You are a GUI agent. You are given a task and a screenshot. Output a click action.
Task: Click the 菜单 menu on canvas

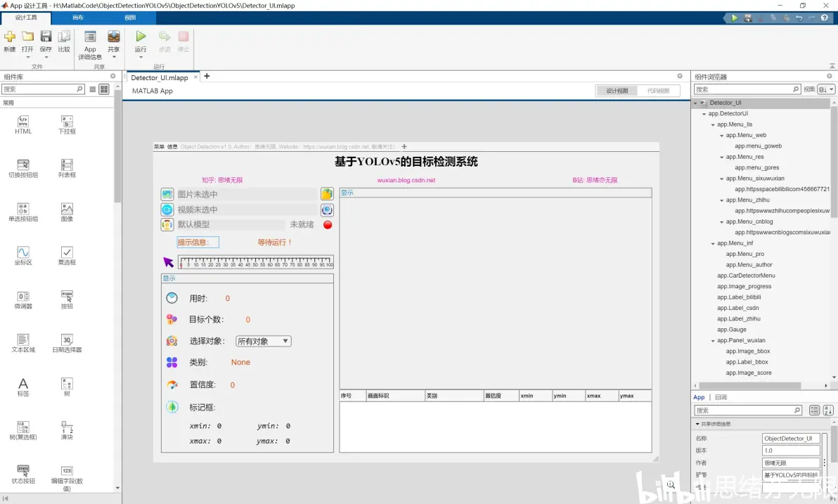point(160,146)
